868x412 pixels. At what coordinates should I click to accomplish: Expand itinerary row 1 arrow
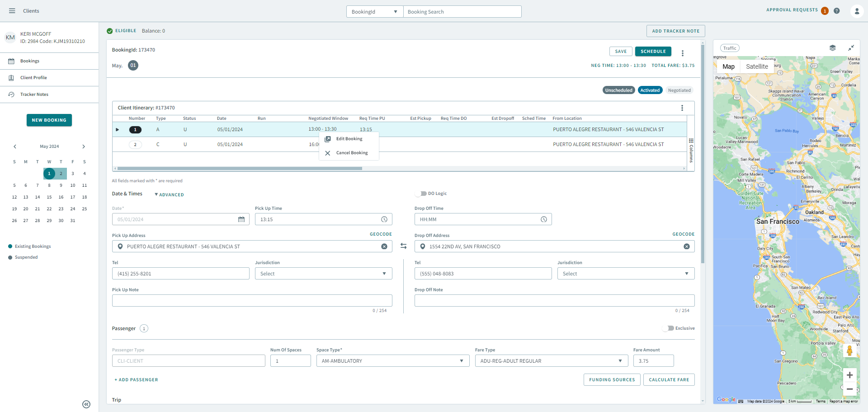tap(118, 130)
